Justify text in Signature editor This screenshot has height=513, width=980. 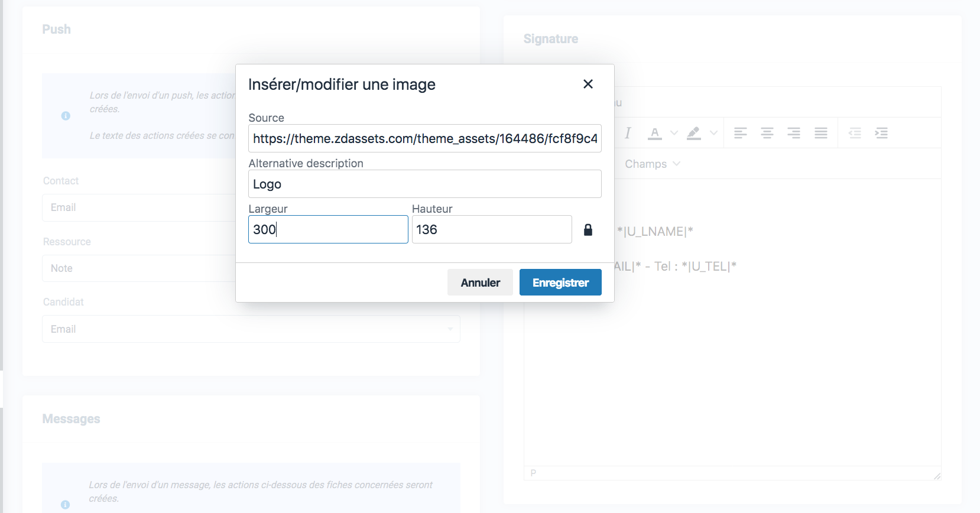click(821, 133)
